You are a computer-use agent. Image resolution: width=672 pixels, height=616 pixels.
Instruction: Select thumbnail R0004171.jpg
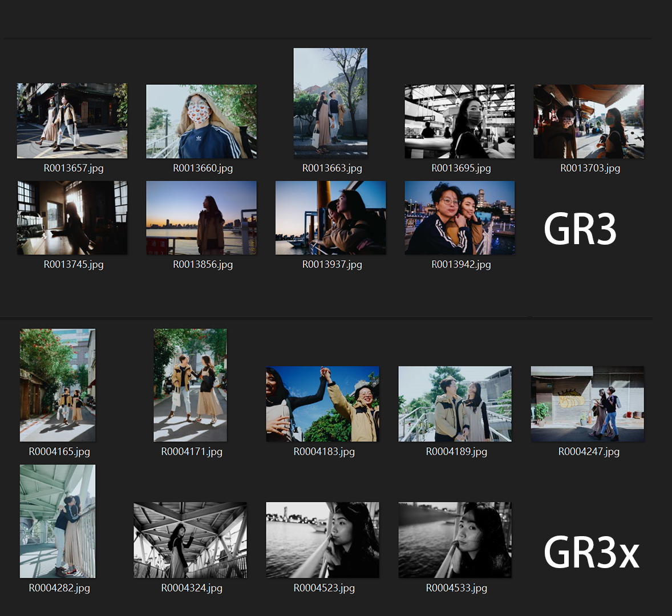click(x=190, y=385)
